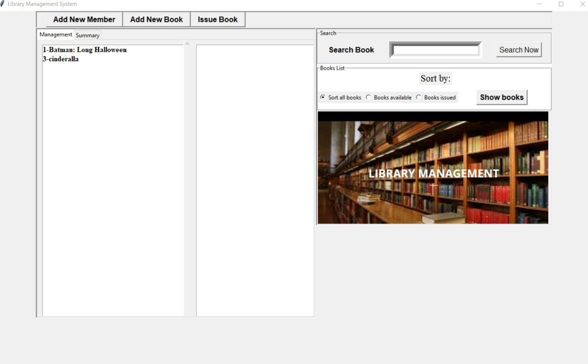The image size is (588, 364).
Task: Click the Add New Member button
Action: (84, 20)
